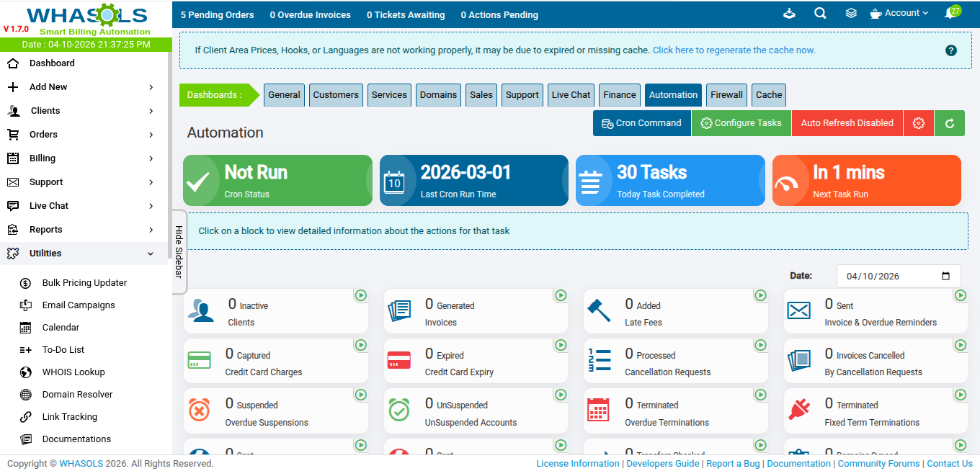Open the red gear settings icon

(918, 123)
